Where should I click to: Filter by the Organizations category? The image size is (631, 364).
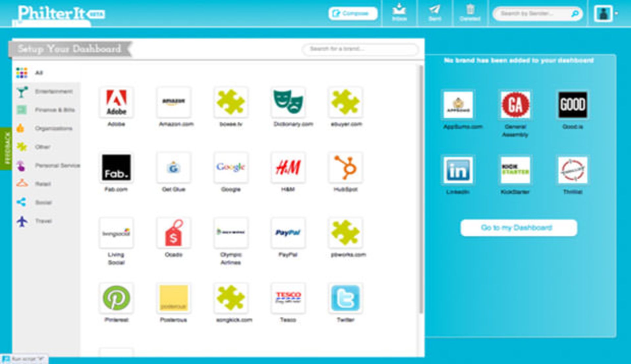tap(46, 128)
